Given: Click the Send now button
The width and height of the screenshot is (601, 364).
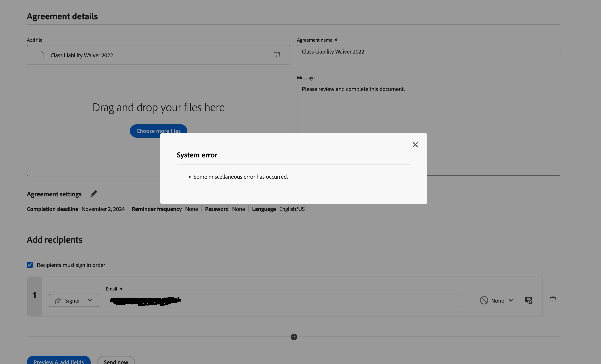Looking at the screenshot, I should (116, 361).
